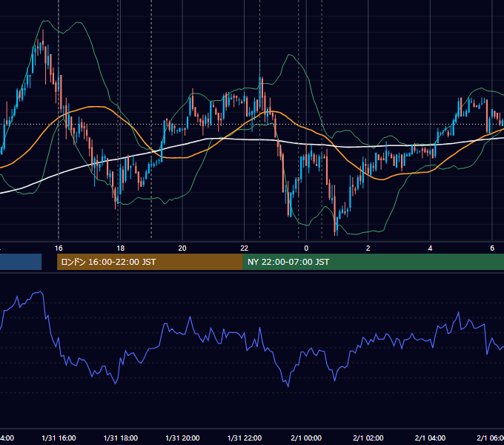Click the 2/1 00:00 date label
This screenshot has height=445, width=504.
pos(306,438)
